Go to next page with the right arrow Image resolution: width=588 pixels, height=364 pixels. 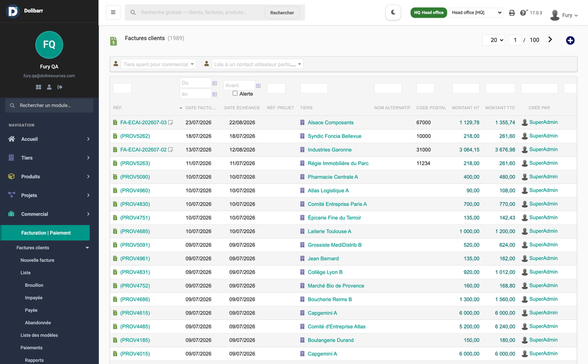tap(550, 40)
